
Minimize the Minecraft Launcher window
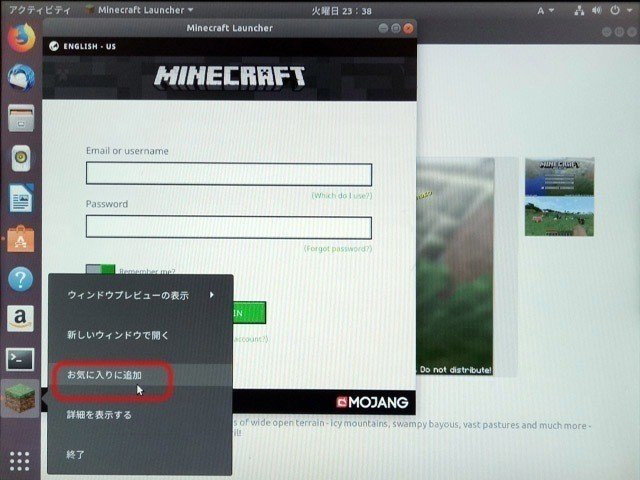383,28
